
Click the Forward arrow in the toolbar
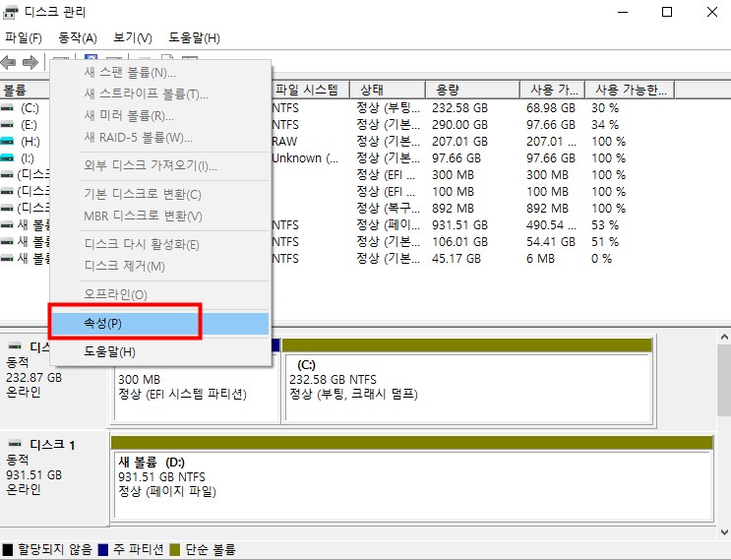[30, 62]
